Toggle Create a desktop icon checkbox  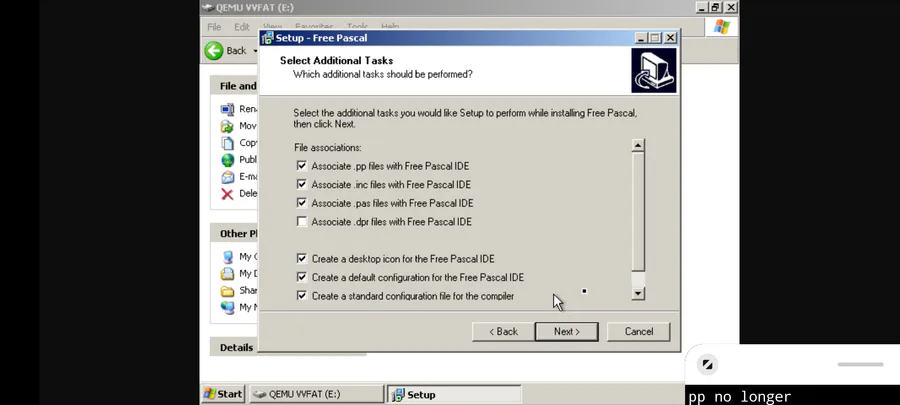pos(302,259)
